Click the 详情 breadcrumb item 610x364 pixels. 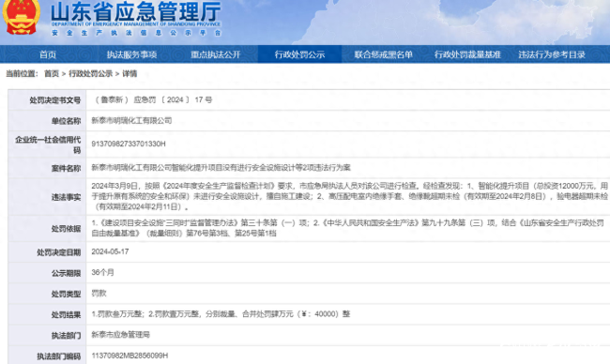click(x=130, y=73)
